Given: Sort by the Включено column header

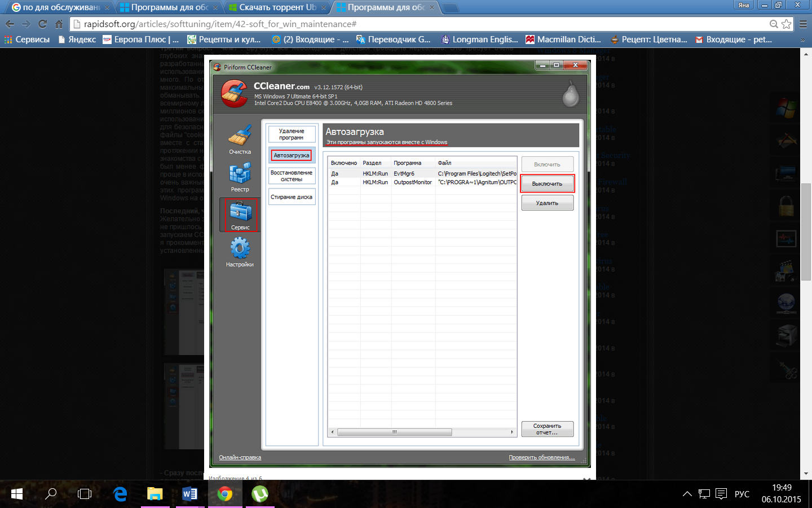Looking at the screenshot, I should [x=344, y=163].
